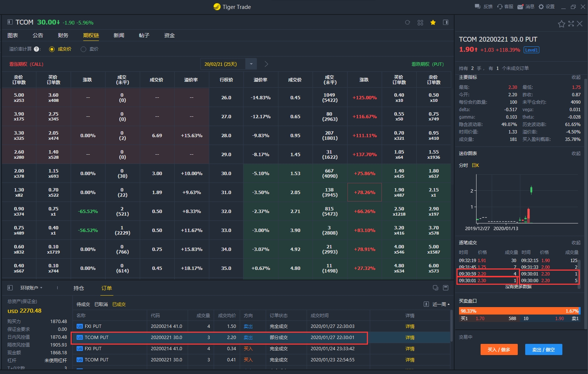
Task: Open the 期权链 tab
Action: click(91, 35)
